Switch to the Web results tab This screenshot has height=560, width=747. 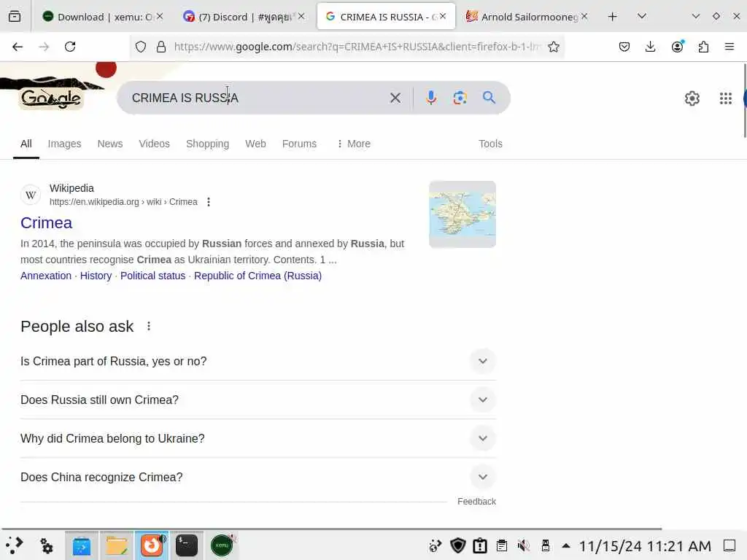(x=255, y=144)
